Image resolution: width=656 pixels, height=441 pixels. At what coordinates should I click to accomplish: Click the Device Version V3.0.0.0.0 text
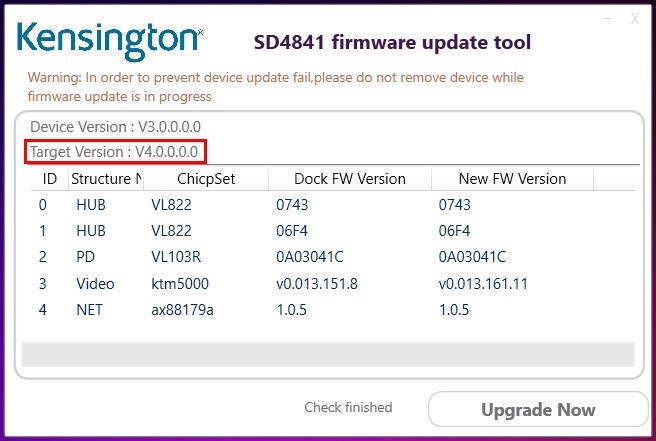[115, 126]
